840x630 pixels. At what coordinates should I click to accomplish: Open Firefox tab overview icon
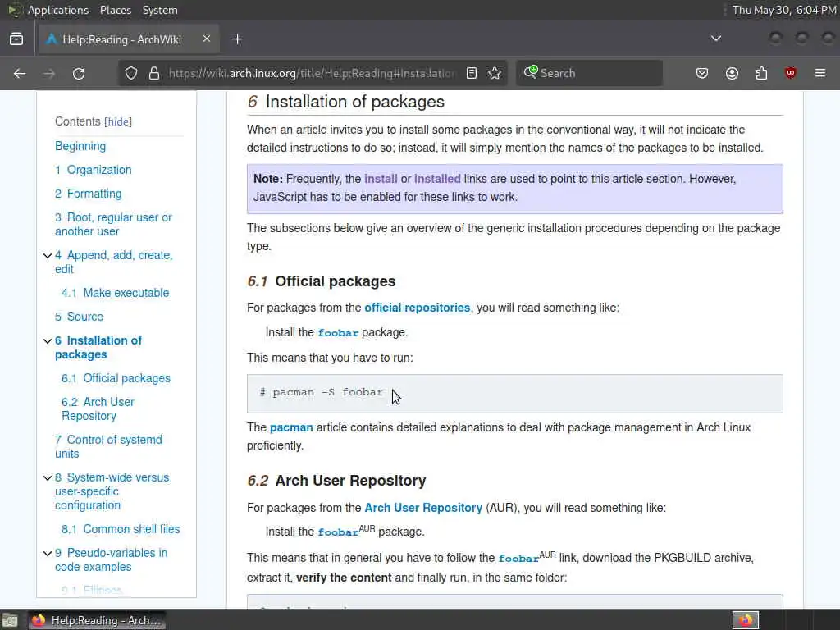click(x=16, y=39)
